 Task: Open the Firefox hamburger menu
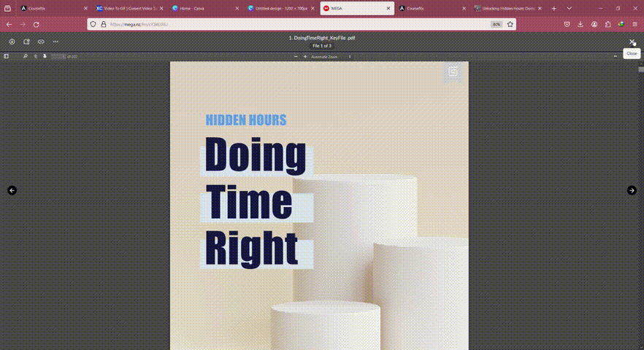point(635,25)
